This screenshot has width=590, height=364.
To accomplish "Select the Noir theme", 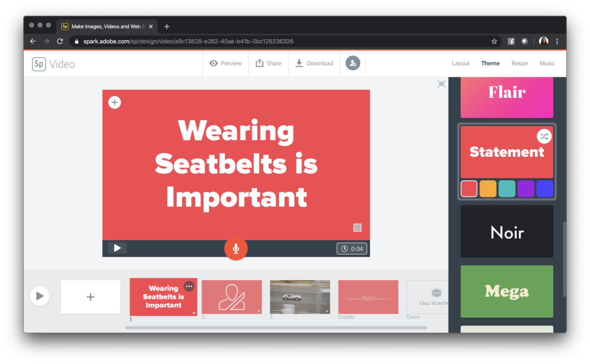I will pos(506,231).
